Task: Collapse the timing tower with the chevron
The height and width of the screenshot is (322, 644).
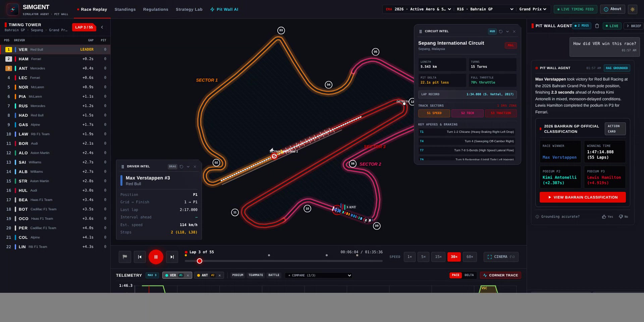Action: 102,27
